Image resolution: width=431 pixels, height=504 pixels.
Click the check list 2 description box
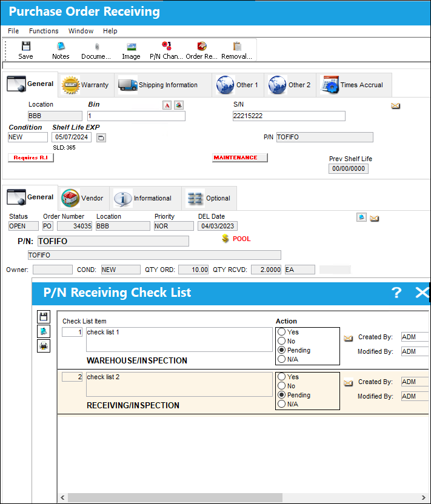click(179, 384)
